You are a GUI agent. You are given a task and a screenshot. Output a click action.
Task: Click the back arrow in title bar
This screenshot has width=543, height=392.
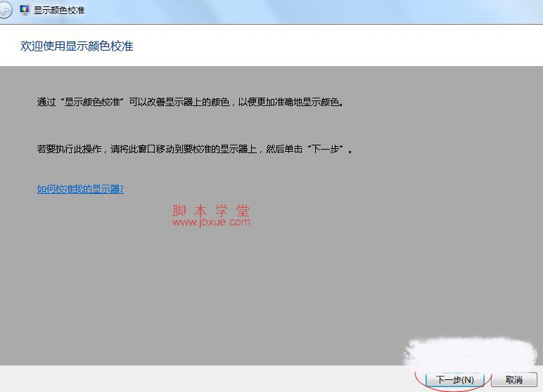pos(5,10)
